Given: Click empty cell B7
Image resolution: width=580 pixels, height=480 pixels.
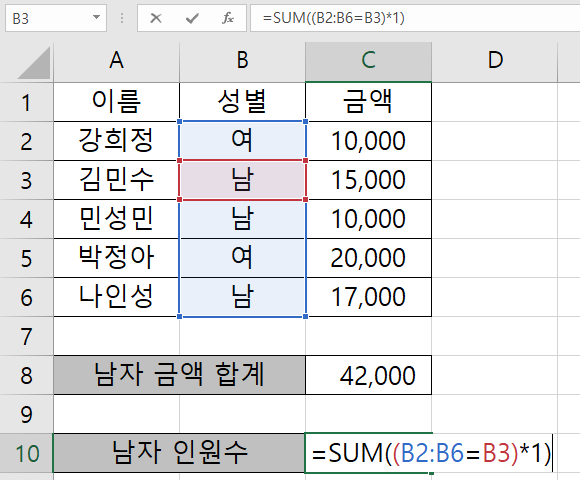Looking at the screenshot, I should [x=242, y=336].
